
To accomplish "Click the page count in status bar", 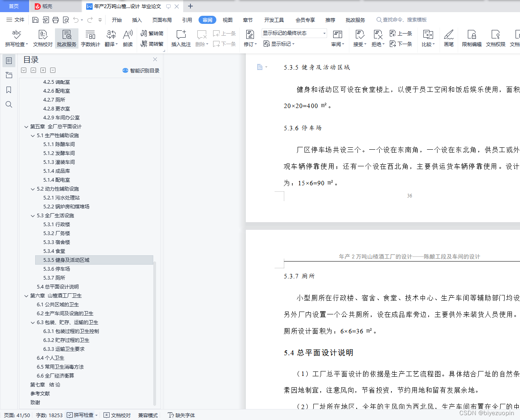I will tap(17, 415).
